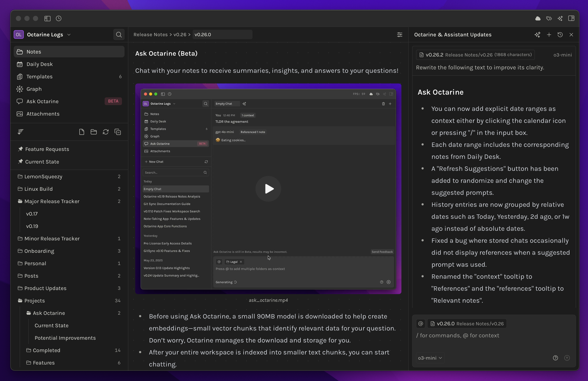
Task: Open Templates section
Action: tap(69, 77)
